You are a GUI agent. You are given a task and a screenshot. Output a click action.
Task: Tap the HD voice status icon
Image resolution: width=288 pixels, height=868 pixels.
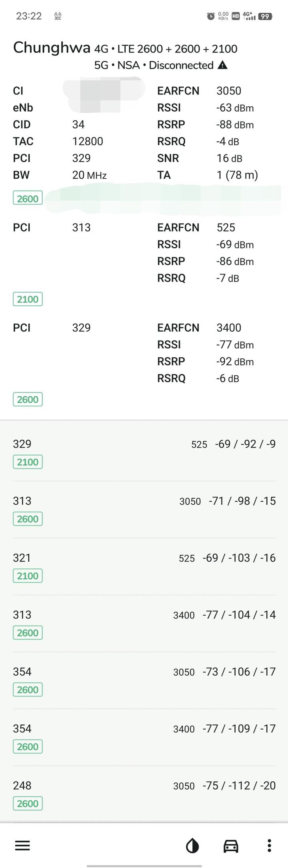236,16
